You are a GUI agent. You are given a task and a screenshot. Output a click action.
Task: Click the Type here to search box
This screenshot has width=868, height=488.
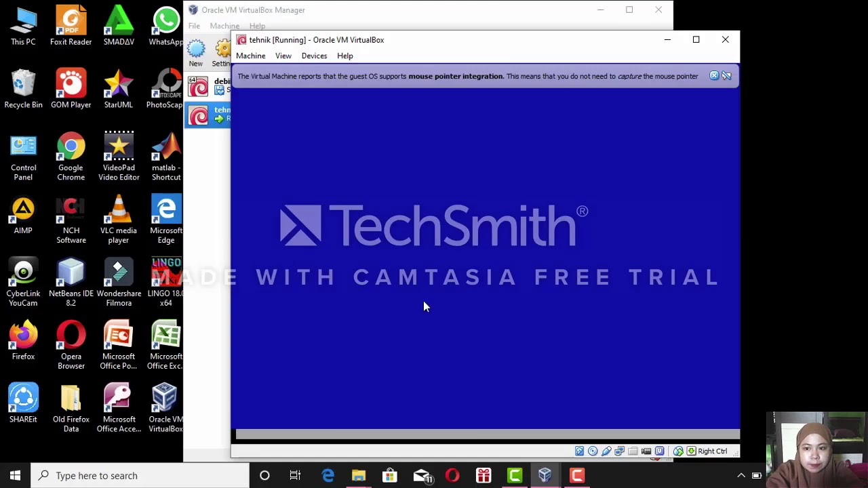(x=140, y=476)
